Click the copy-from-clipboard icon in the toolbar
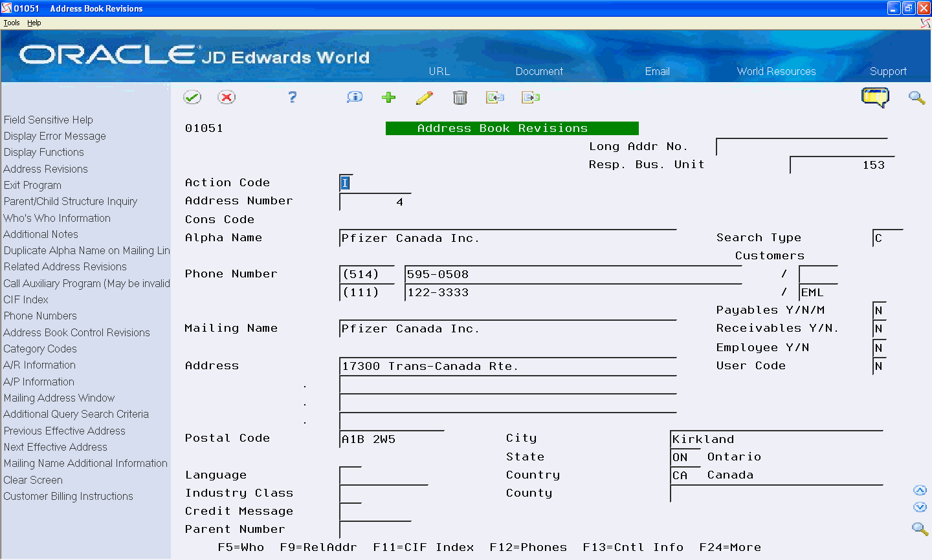Screen dimensions: 932x560 495,97
